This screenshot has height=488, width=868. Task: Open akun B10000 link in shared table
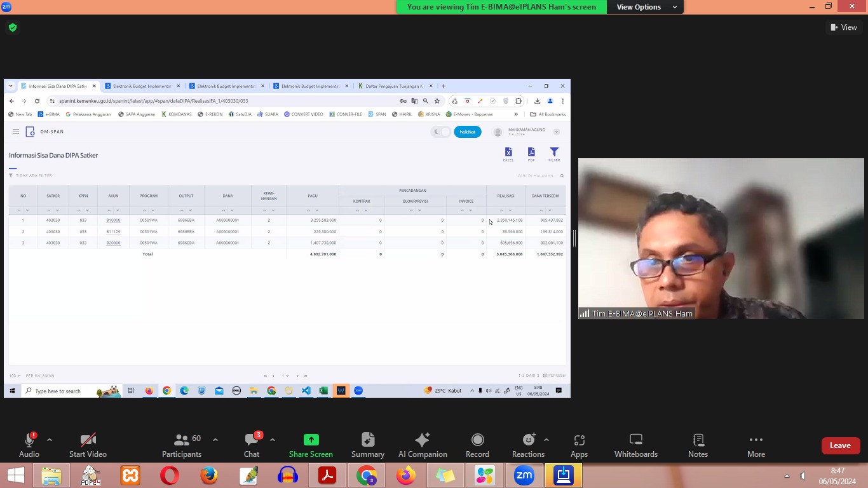point(113,220)
